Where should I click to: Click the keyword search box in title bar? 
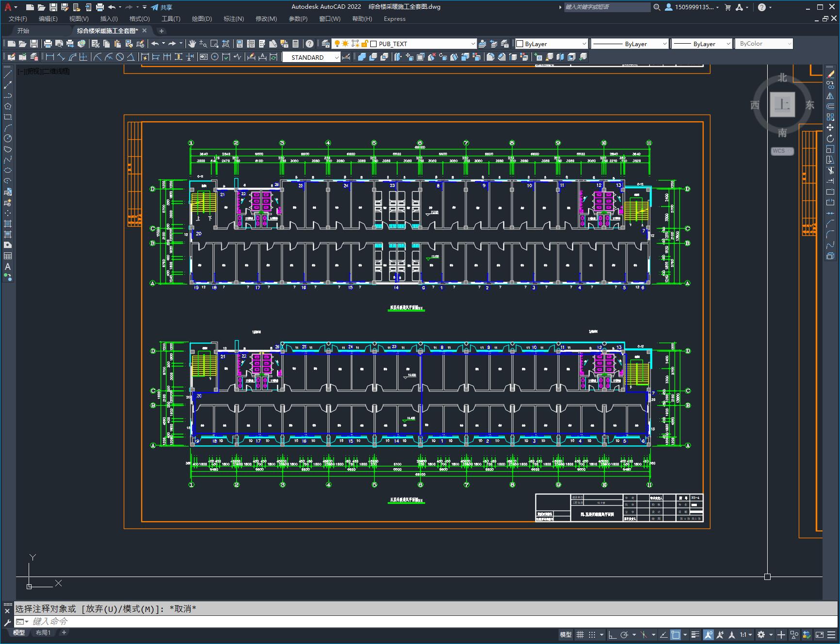coord(607,7)
